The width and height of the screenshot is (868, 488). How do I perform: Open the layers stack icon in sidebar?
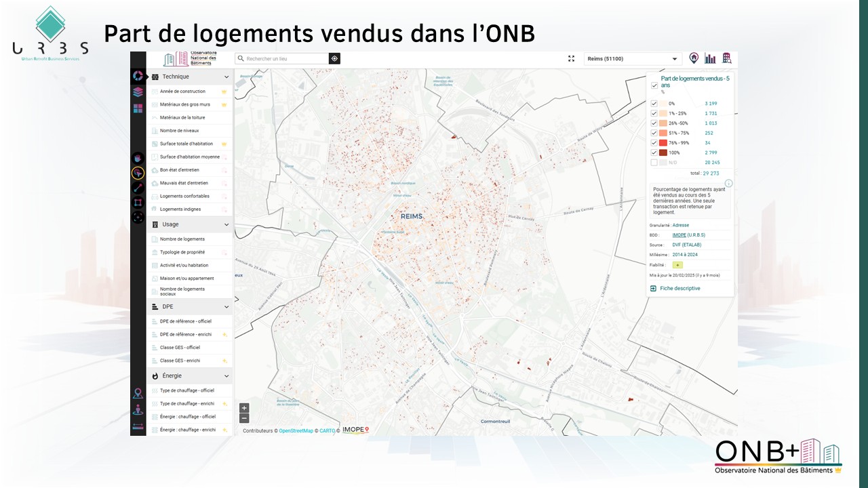pos(138,92)
